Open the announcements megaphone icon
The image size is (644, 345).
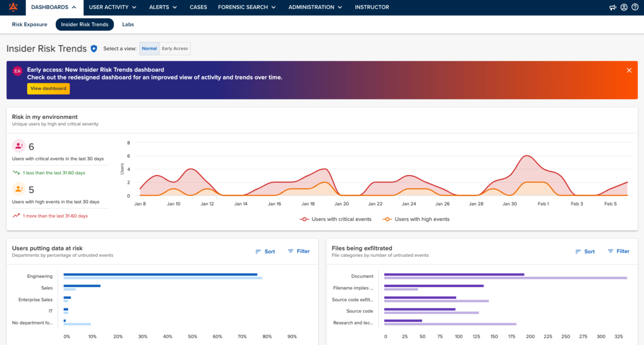(613, 8)
